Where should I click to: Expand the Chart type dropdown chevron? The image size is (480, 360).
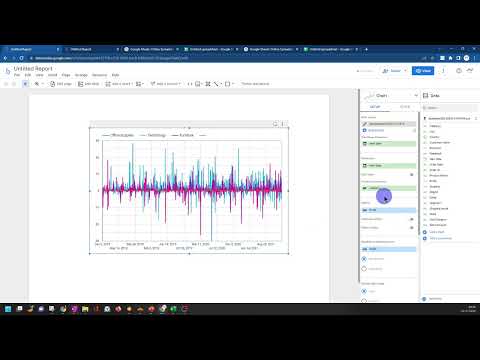click(416, 95)
